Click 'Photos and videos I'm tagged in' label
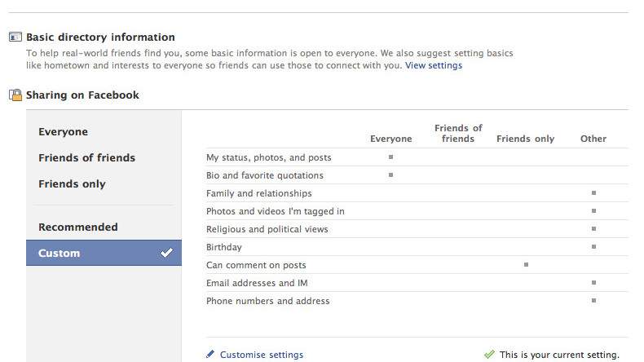The height and width of the screenshot is (362, 644). (x=276, y=211)
